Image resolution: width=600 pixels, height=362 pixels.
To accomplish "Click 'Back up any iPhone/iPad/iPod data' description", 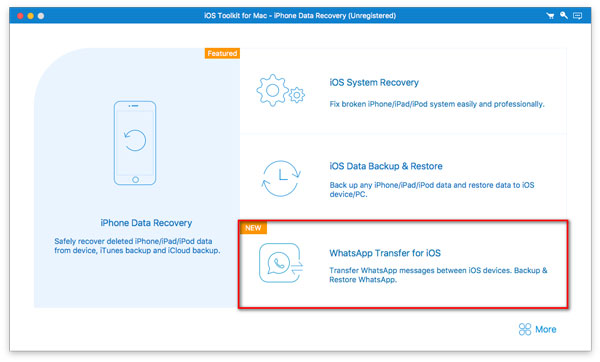I will (x=432, y=189).
